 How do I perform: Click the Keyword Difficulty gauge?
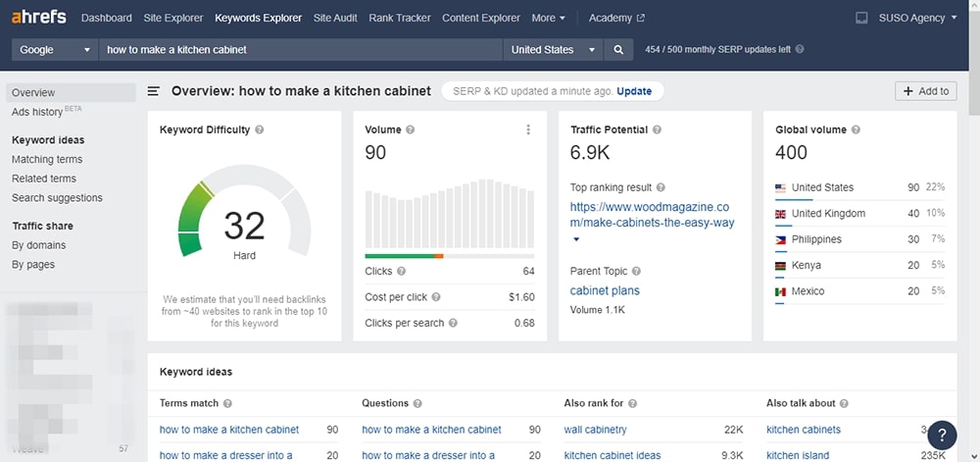click(244, 211)
